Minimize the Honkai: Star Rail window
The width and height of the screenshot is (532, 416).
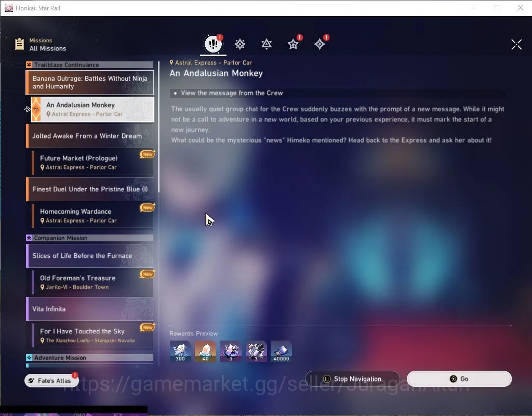[x=473, y=8]
